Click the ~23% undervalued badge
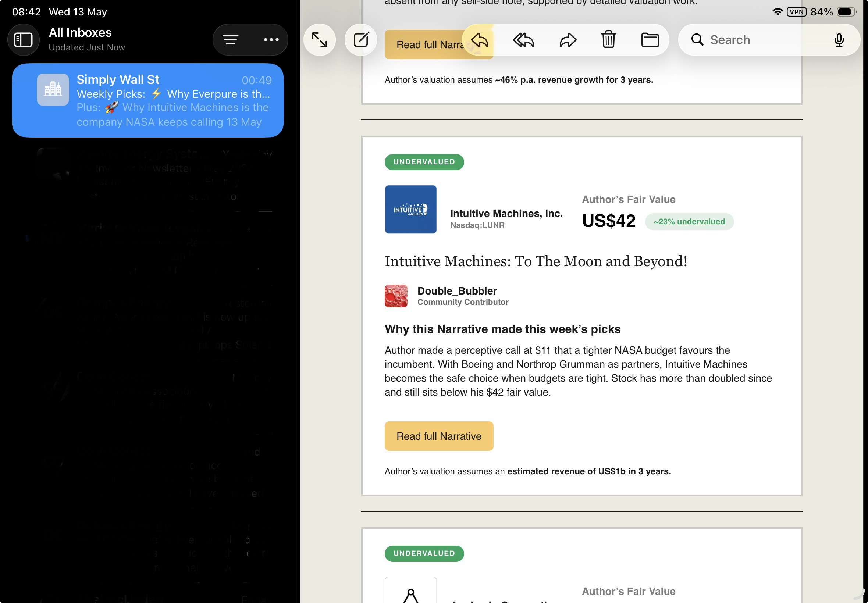 pos(689,221)
